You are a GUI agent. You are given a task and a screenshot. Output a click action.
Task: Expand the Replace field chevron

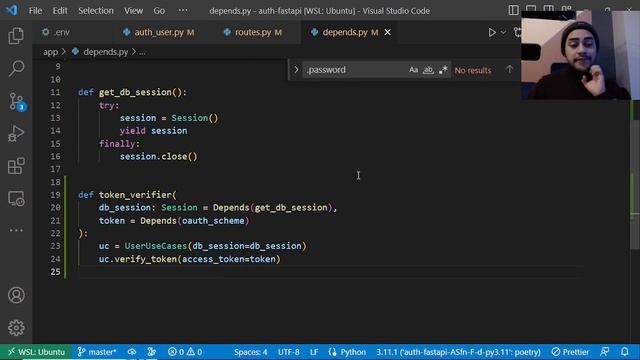[x=296, y=70]
